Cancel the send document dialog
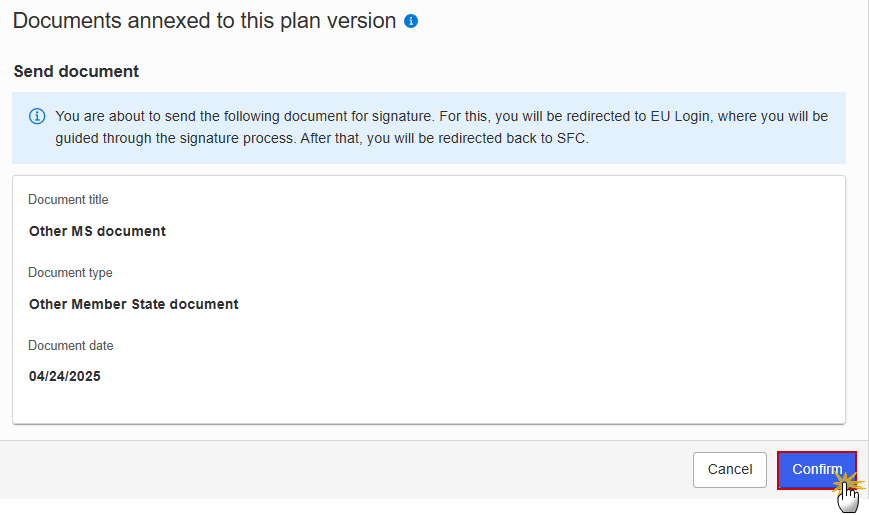This screenshot has width=869, height=515. coord(730,470)
